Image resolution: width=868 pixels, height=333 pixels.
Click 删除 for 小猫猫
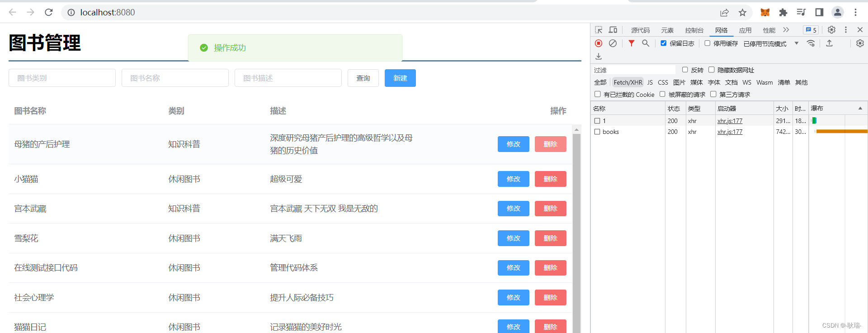pos(550,179)
